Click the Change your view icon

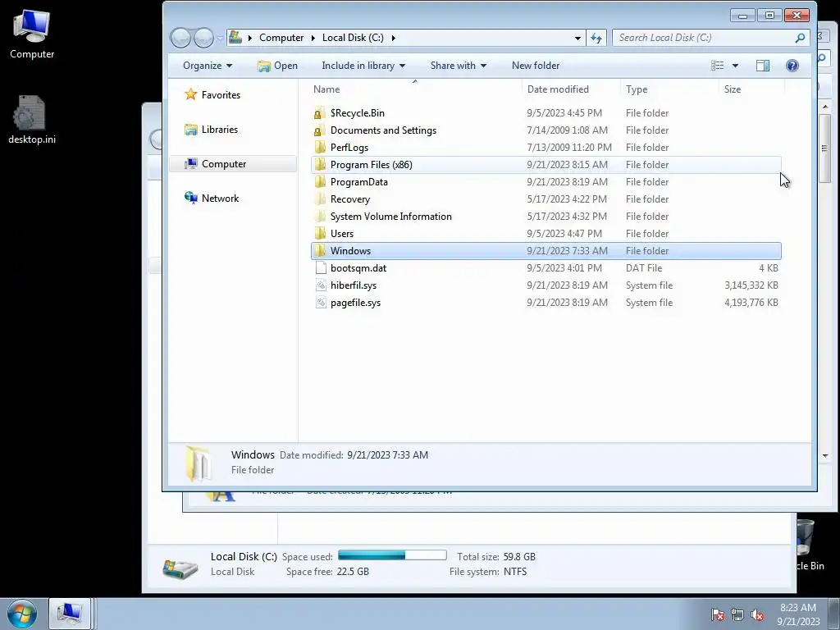pyautogui.click(x=717, y=66)
